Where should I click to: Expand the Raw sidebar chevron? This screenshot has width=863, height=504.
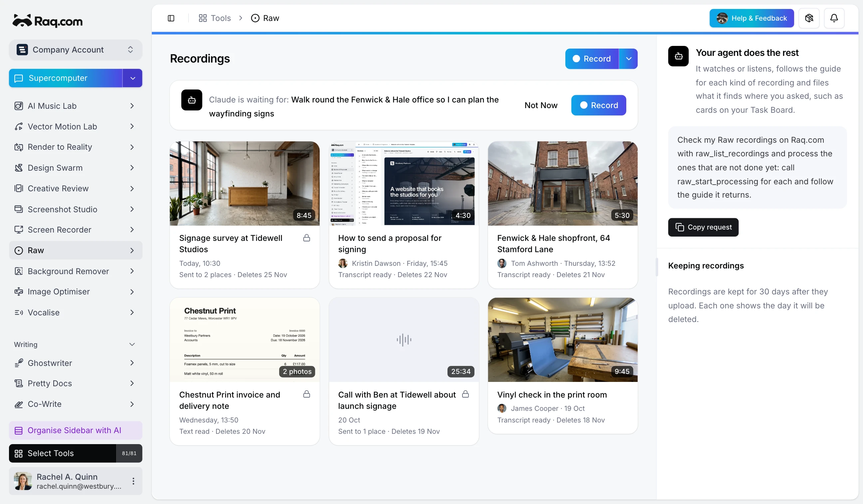click(132, 251)
